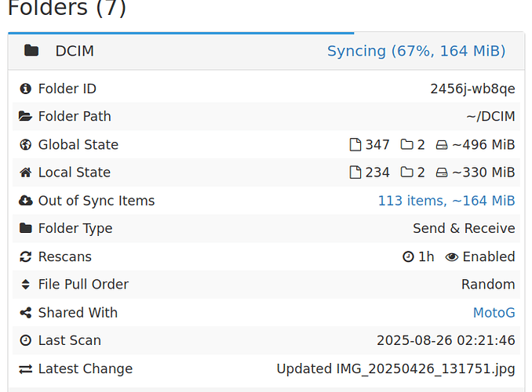Click the Syncing (67%, 164 MiB) status
This screenshot has width=532, height=392.
point(416,51)
